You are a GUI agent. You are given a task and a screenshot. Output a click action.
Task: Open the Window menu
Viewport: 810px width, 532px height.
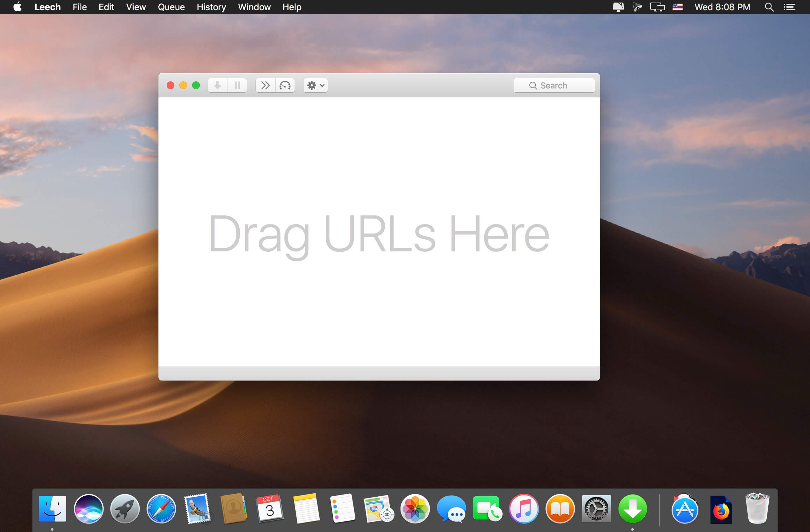point(254,7)
